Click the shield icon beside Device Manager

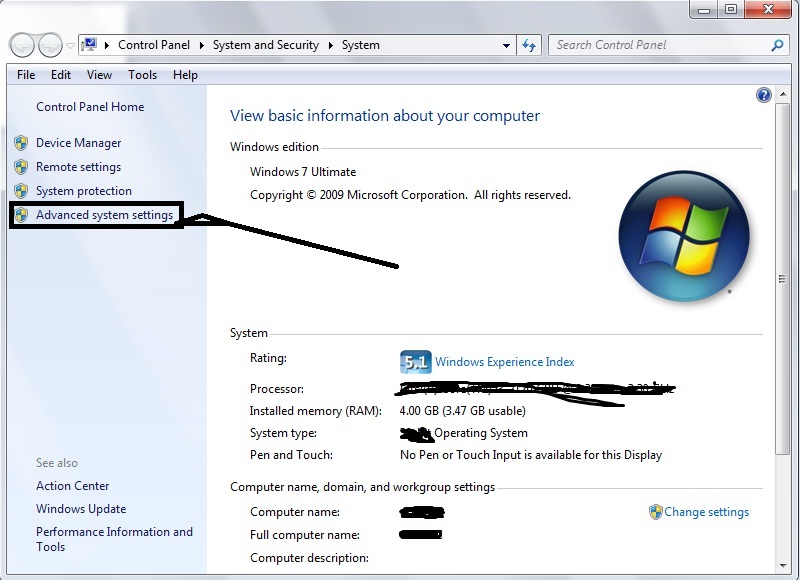pyautogui.click(x=21, y=143)
